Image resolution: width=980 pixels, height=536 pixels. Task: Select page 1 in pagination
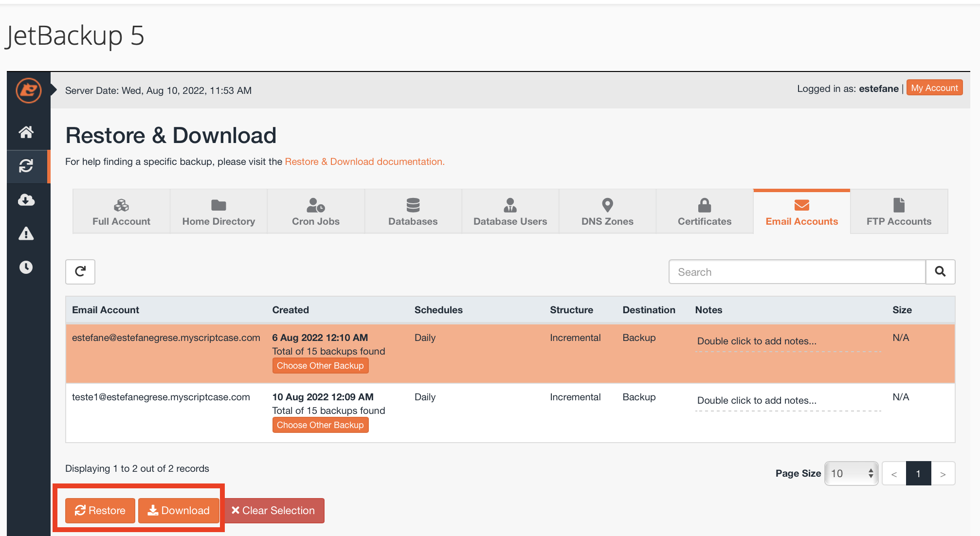tap(918, 474)
